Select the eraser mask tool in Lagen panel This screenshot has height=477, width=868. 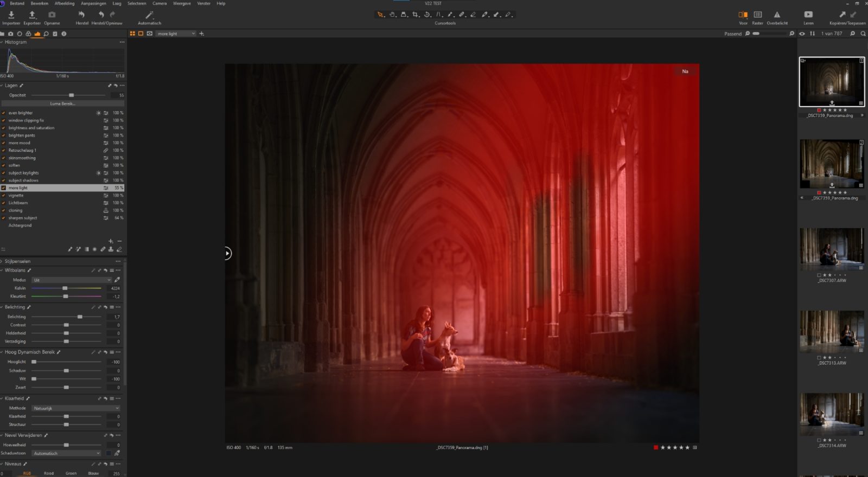(x=119, y=249)
